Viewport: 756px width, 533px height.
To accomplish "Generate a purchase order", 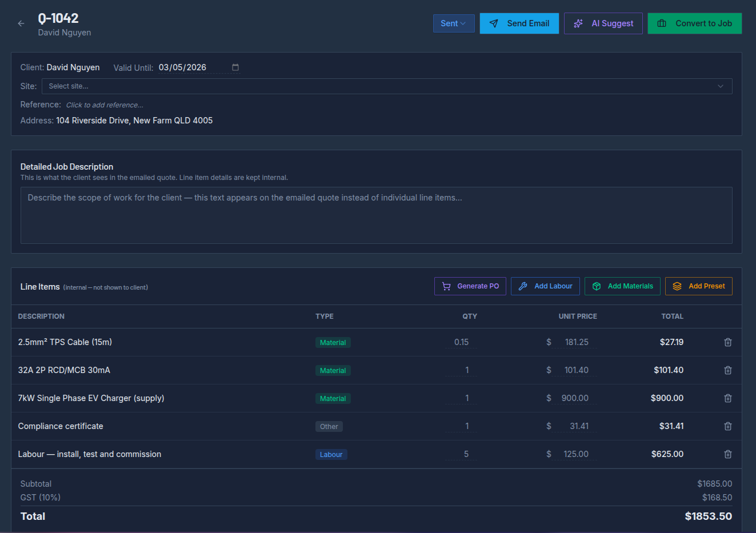I will pyautogui.click(x=470, y=286).
